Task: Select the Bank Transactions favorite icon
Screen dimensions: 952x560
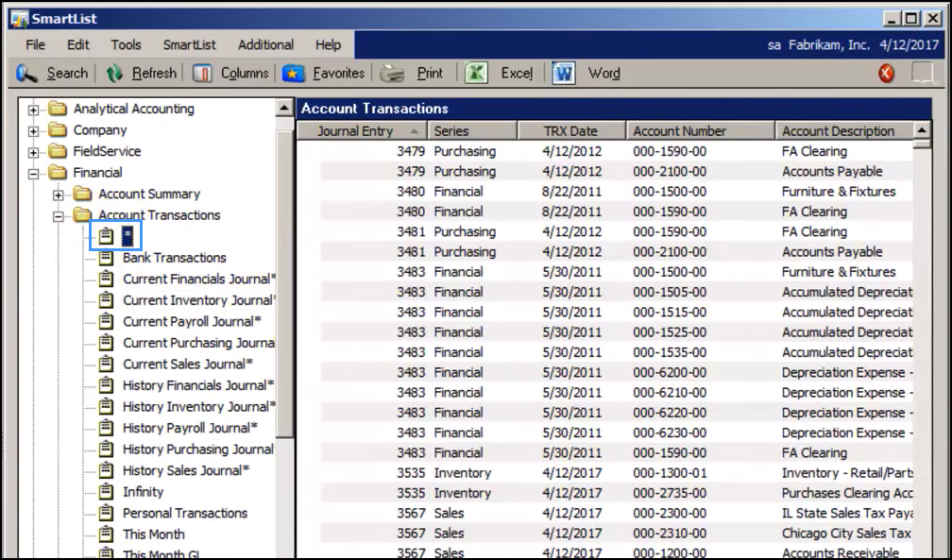Action: coord(106,258)
